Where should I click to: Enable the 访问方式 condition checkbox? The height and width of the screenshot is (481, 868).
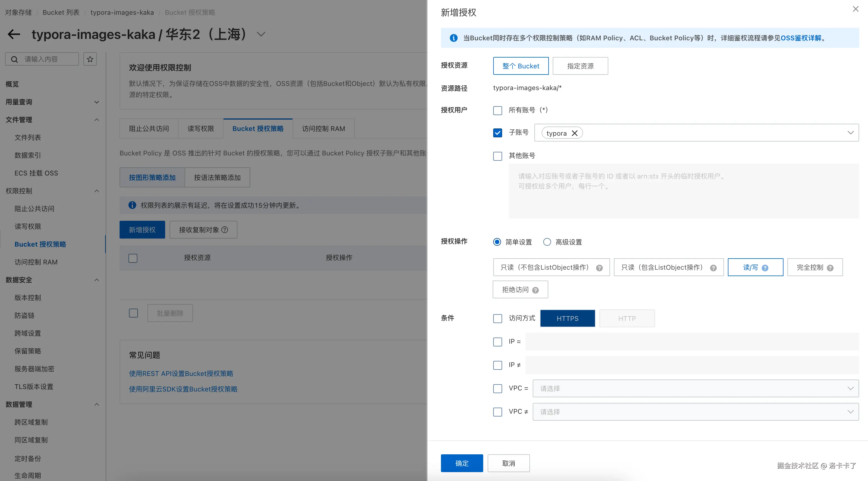[497, 319]
